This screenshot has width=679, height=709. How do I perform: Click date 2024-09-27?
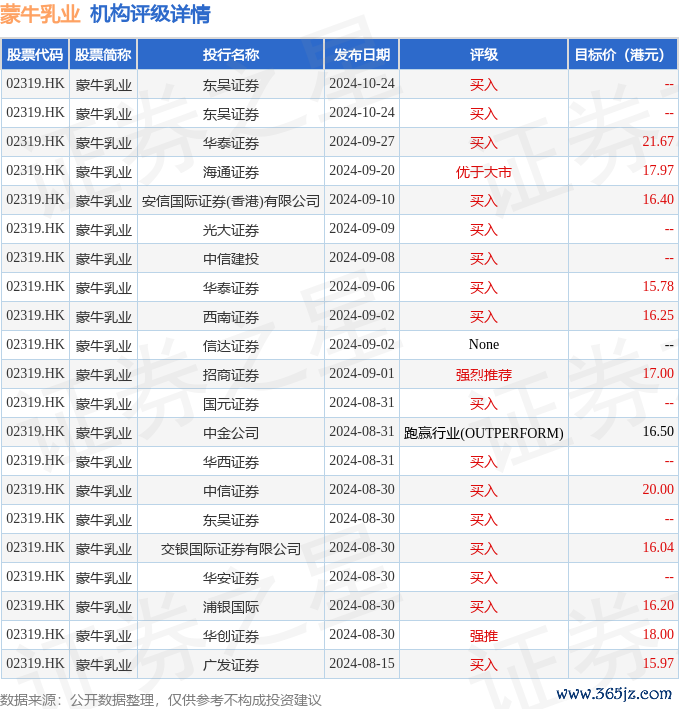[x=362, y=142]
